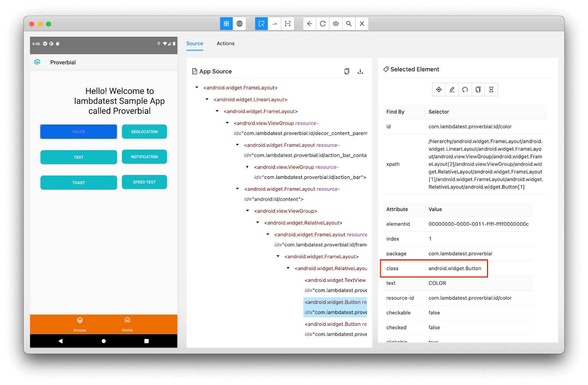
Task: Open search for element tool
Action: coord(348,24)
